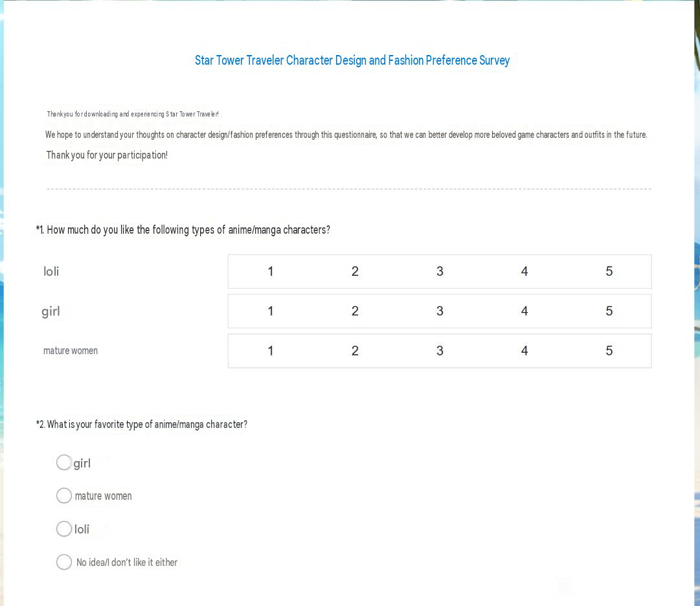Give girl characters a rating of 1
Viewport: 700px width, 606px height.
pos(271,311)
